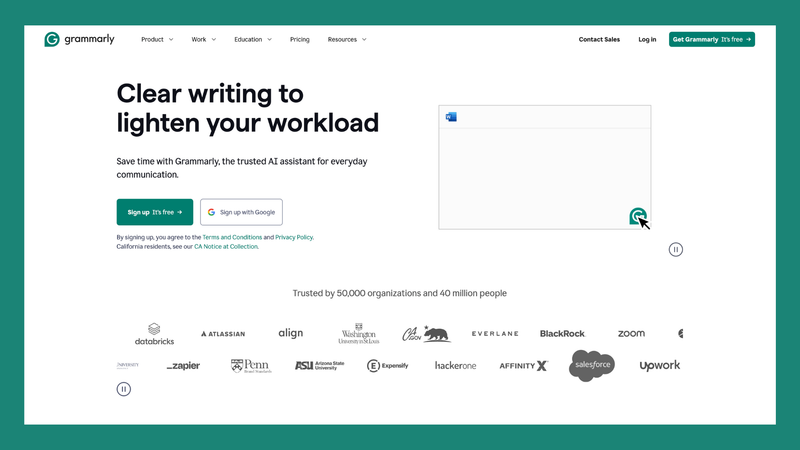Click the BlackRock logo
This screenshot has height=450, width=800.
coord(562,334)
